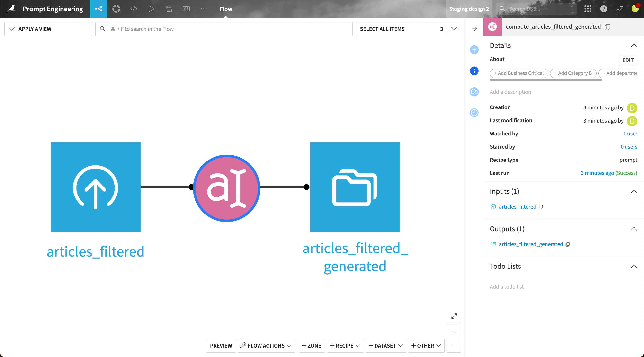Viewport: 644px width, 357px height.
Task: Open the dashboards icon in the toolbar
Action: tap(186, 9)
